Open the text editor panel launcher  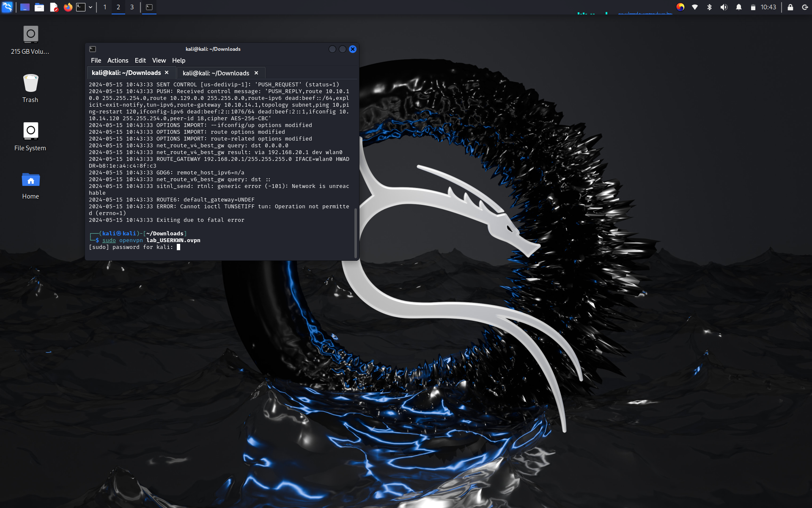pos(54,7)
